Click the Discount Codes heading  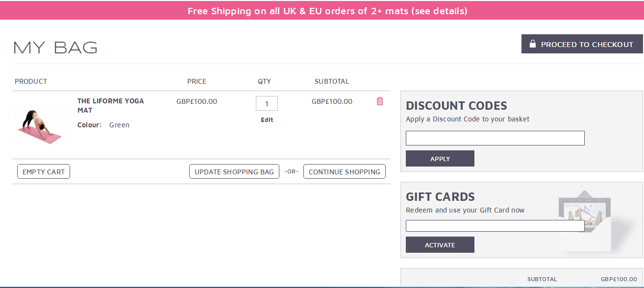(x=456, y=105)
